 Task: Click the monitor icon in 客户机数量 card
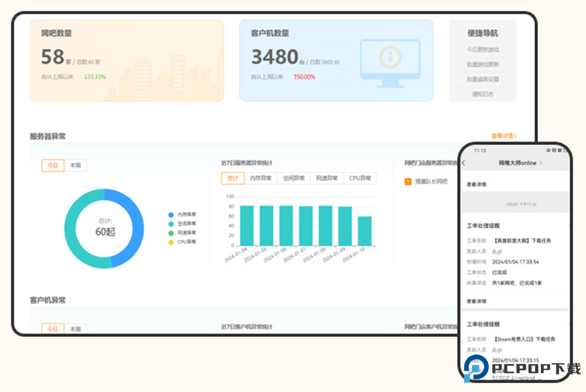point(390,61)
